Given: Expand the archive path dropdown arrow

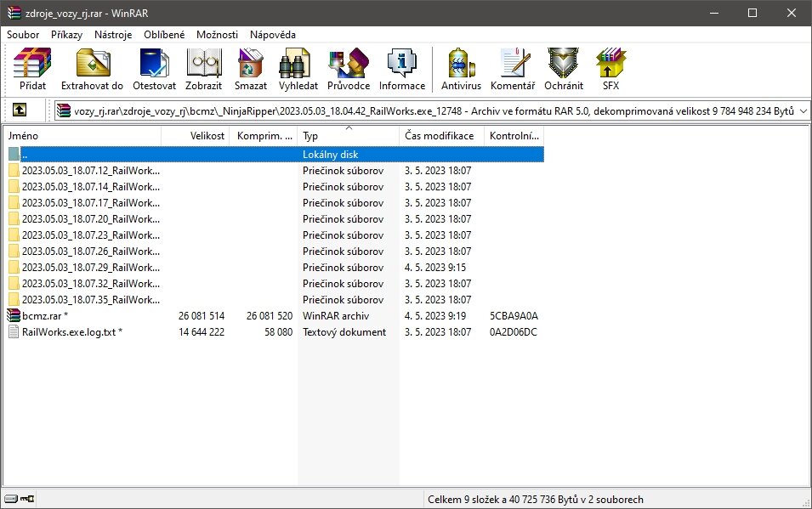Looking at the screenshot, I should click(803, 110).
